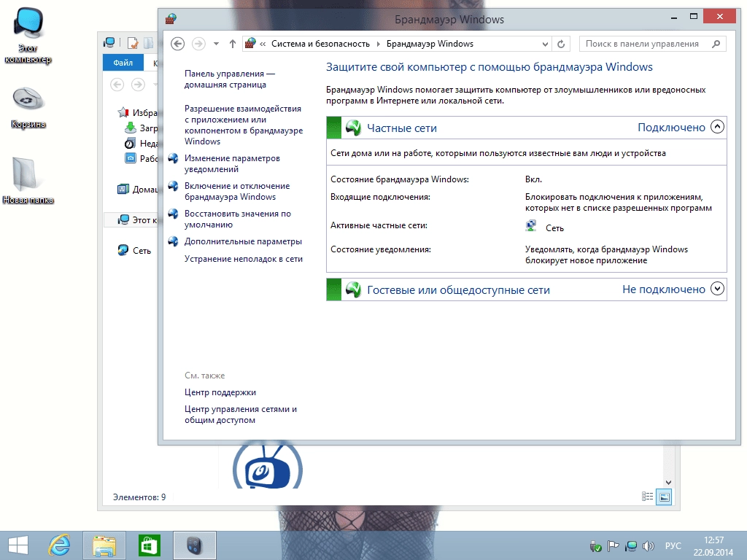Open 'Центр управления сетями и общим доступом'
Screen dimensions: 747x560
[241, 414]
